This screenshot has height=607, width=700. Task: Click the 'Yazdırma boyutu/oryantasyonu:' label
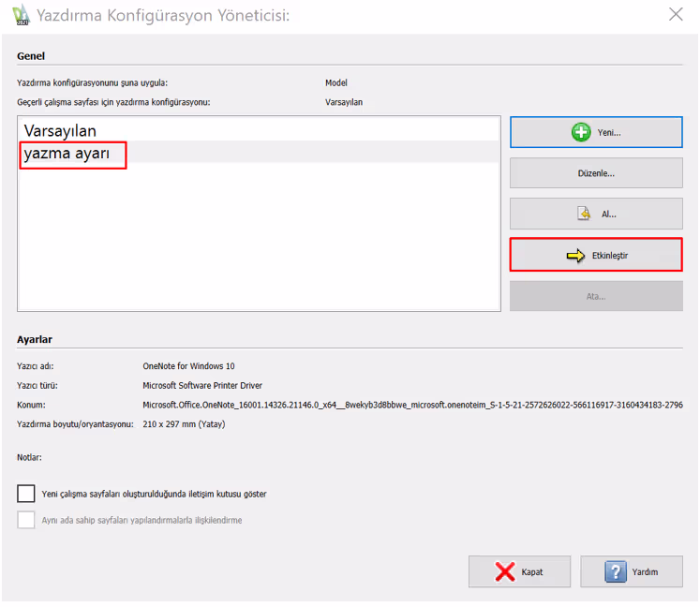pyautogui.click(x=75, y=424)
